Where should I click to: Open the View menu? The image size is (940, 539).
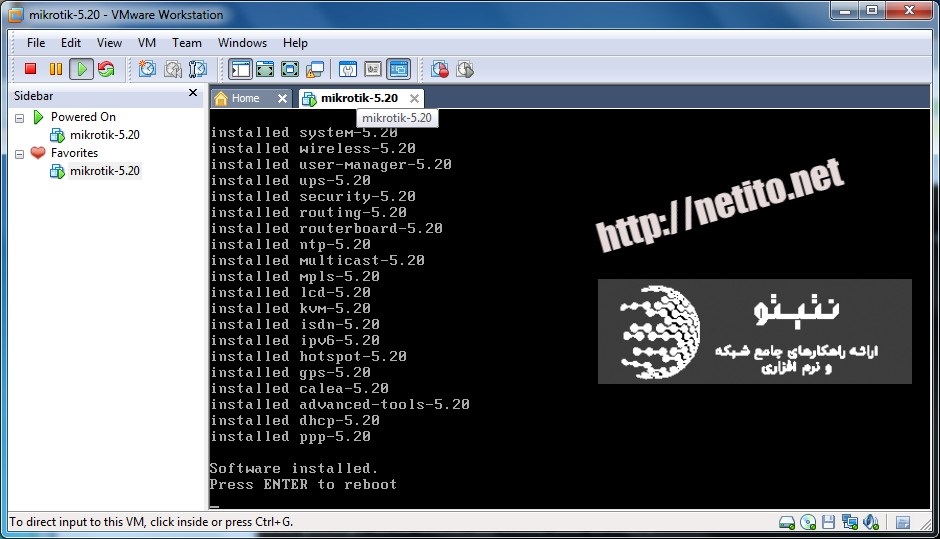point(109,43)
